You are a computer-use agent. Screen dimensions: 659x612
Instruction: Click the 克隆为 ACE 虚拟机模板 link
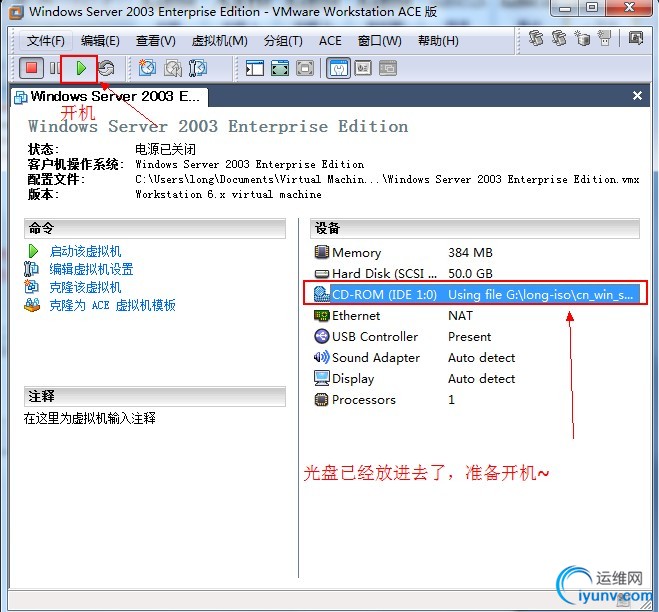click(112, 305)
